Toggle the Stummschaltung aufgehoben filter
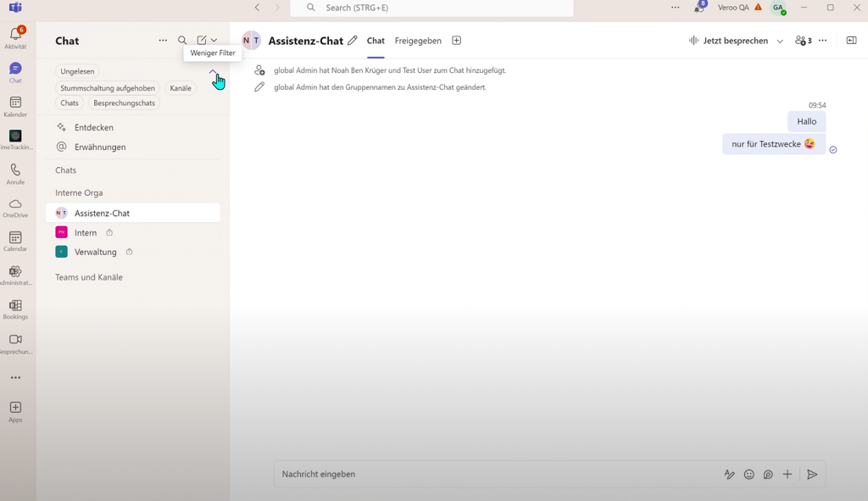868x501 pixels. point(108,88)
